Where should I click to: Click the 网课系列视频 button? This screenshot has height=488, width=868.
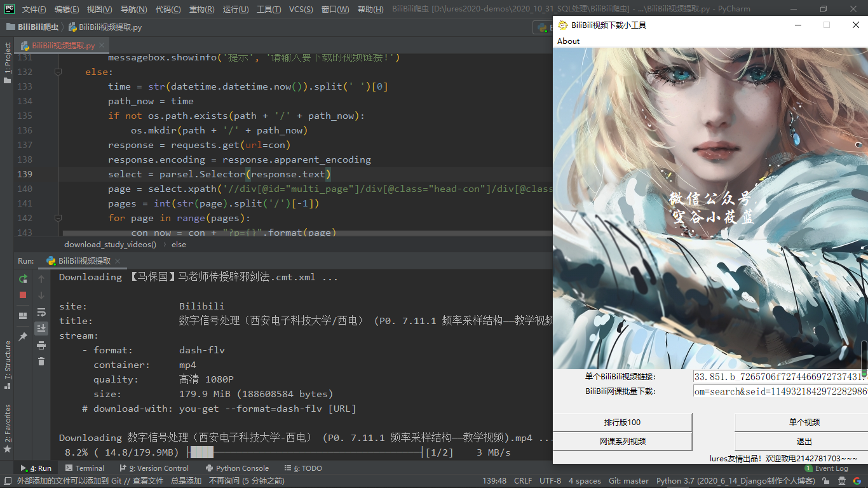[622, 442]
